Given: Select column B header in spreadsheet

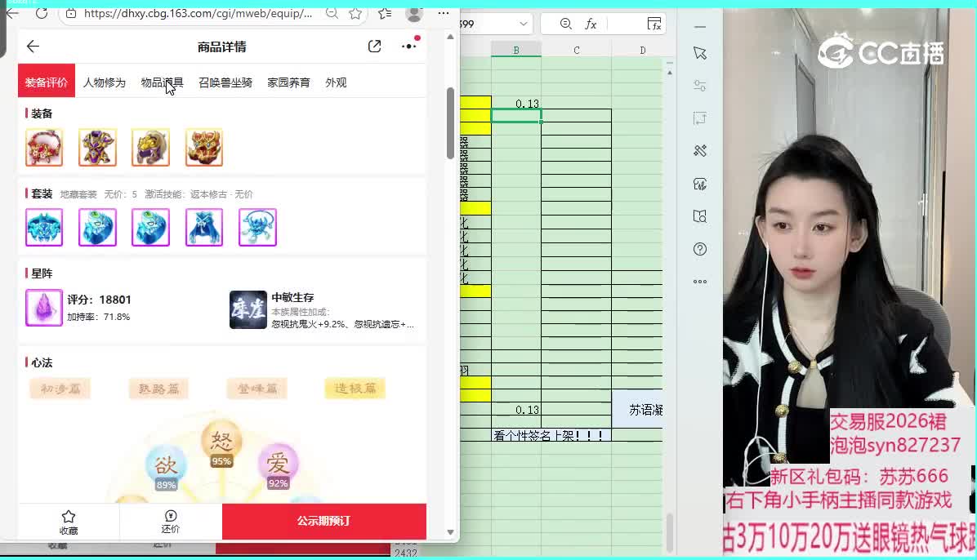Looking at the screenshot, I should (x=516, y=50).
